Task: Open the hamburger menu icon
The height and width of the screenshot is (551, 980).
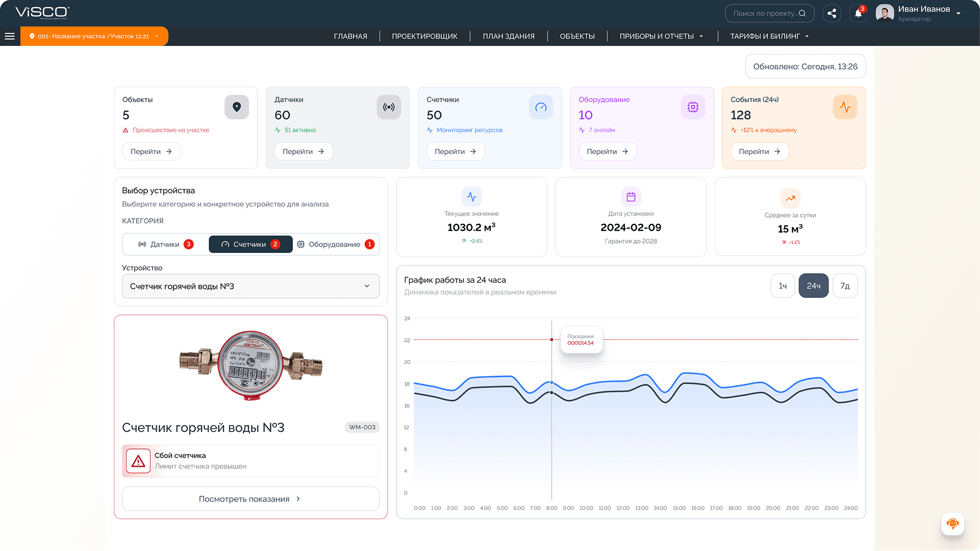Action: coord(10,36)
